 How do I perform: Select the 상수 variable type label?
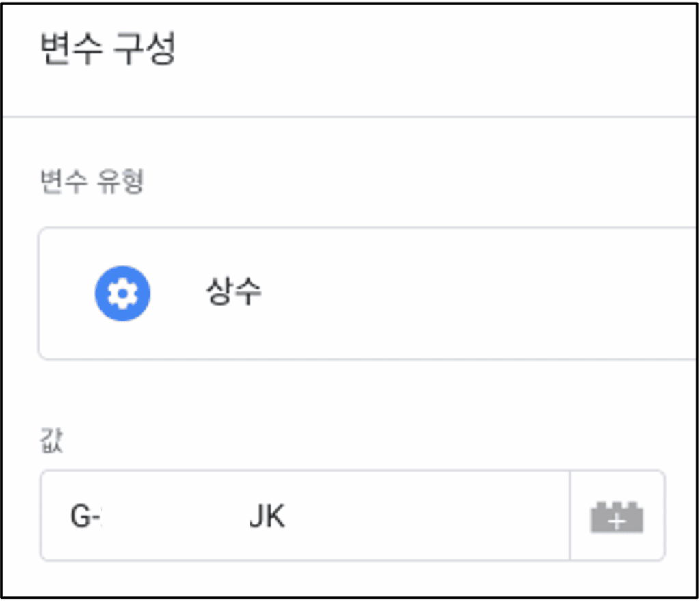234,291
